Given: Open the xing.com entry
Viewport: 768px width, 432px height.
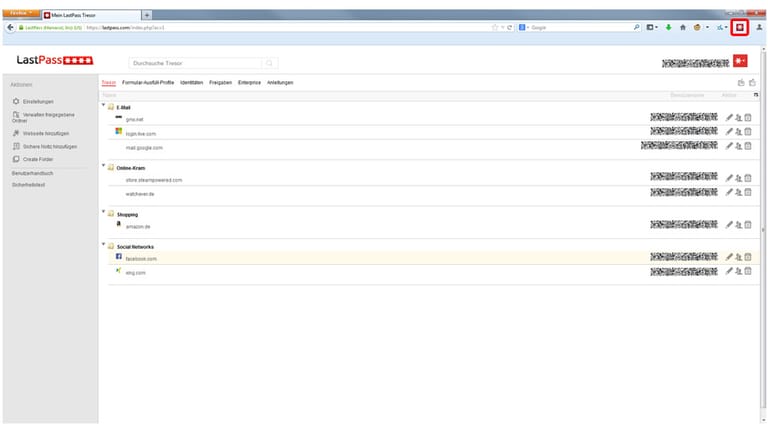Looking at the screenshot, I should [x=135, y=273].
